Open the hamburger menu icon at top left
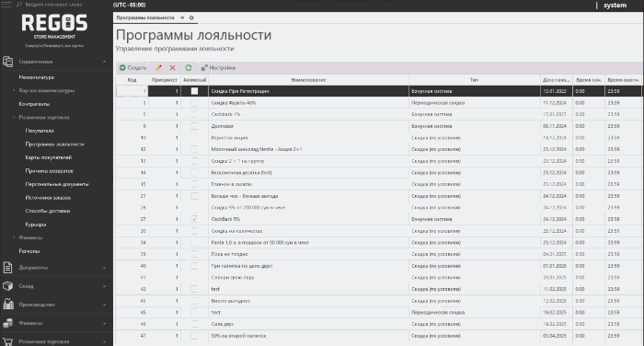This screenshot has width=644, height=346. [x=6, y=5]
